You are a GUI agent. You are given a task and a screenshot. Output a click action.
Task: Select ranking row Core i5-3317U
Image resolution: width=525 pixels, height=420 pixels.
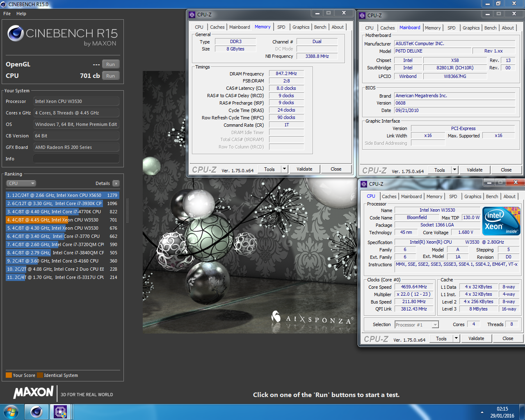62,277
